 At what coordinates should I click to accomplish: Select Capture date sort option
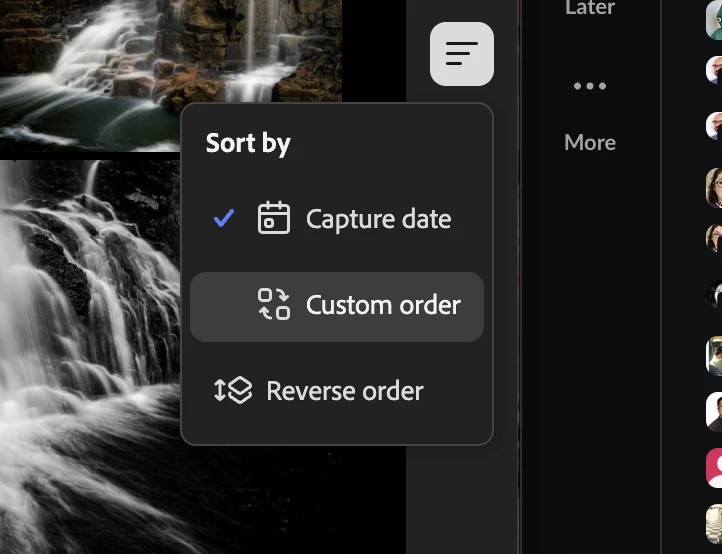337,219
